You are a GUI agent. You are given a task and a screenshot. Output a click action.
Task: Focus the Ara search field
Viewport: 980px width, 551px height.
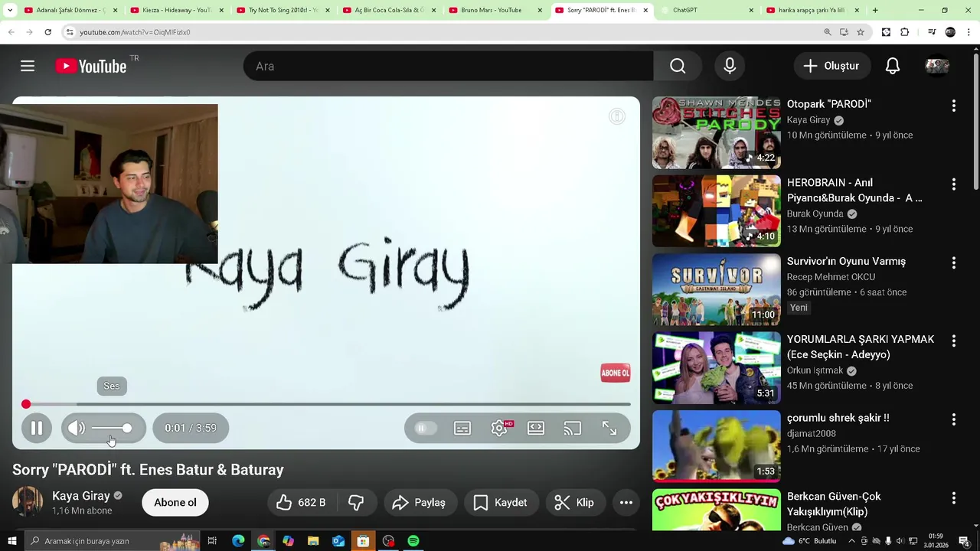click(x=449, y=66)
